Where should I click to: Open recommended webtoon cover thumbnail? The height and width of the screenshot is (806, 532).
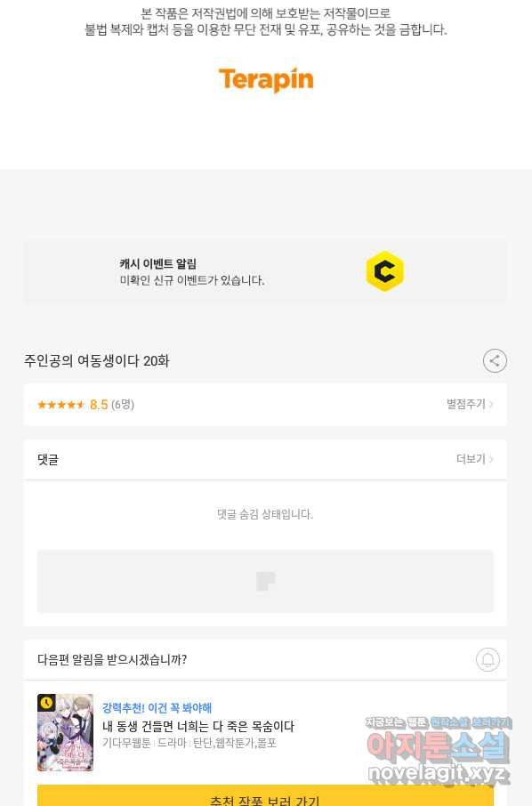tap(65, 732)
